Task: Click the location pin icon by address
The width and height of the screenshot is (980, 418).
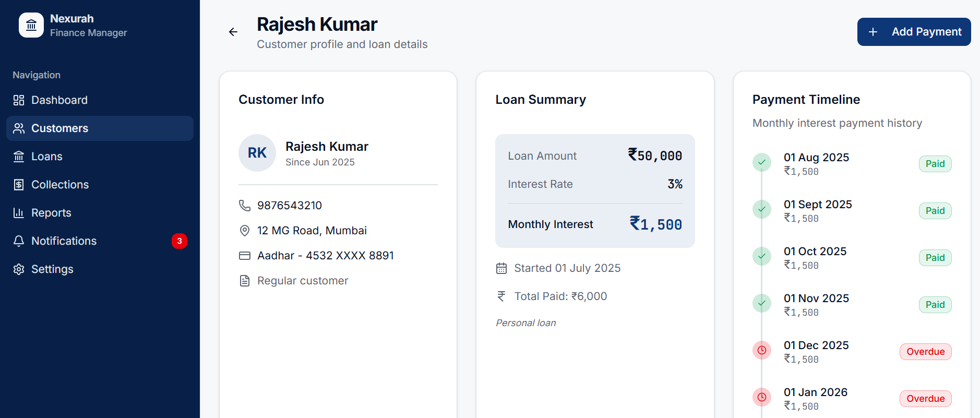Action: click(244, 231)
